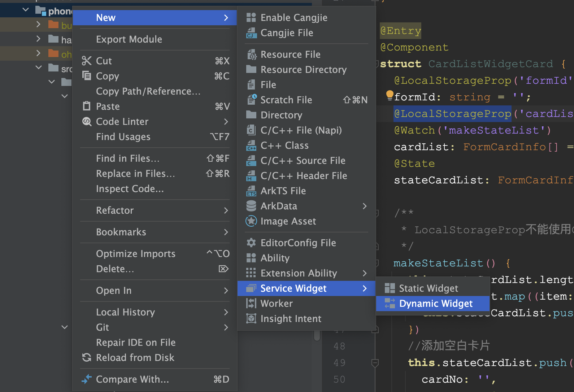Screen dimensions: 574x392
Task: Click the lightbulb intention icon beside formId
Action: coord(390,95)
